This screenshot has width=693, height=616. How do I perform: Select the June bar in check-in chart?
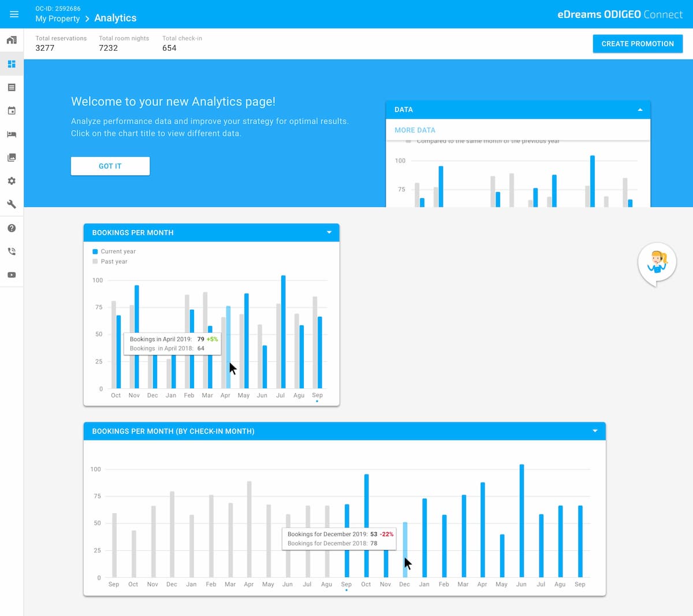point(521,521)
